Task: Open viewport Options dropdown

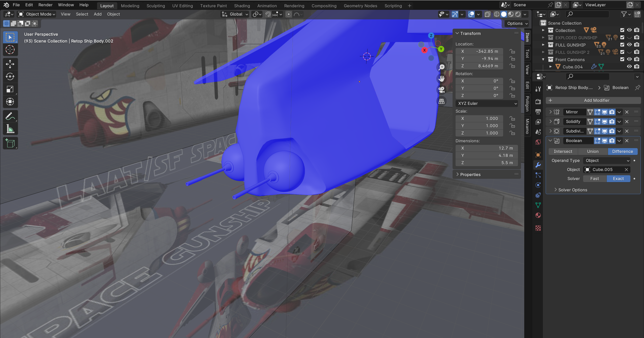Action: tap(517, 23)
